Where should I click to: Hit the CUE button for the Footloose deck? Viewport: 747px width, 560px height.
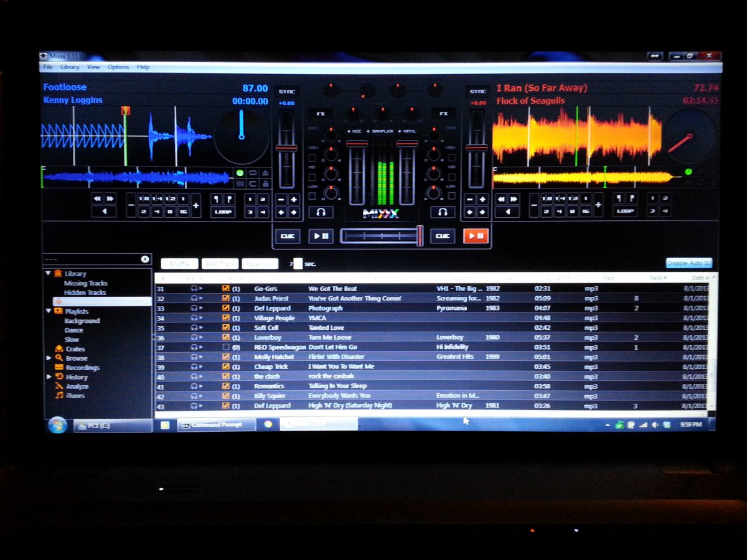click(288, 236)
